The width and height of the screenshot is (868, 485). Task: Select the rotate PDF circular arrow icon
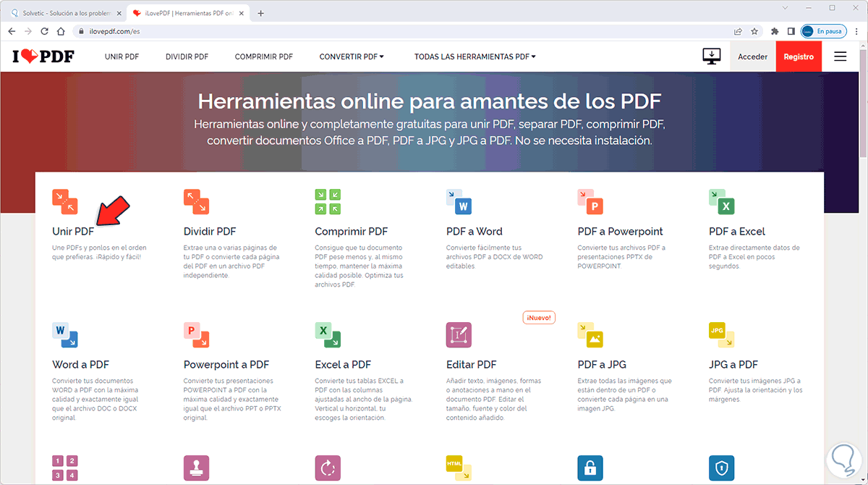(327, 468)
